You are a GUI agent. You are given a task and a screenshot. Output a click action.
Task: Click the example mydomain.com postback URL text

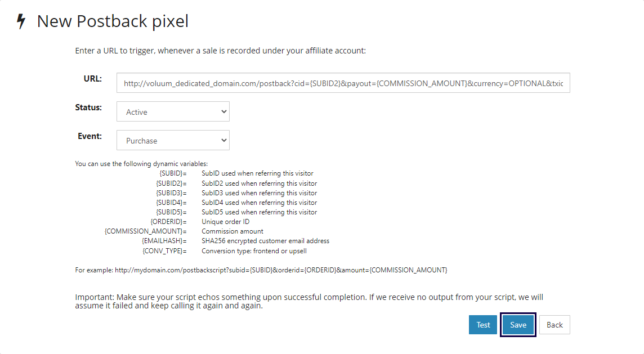tap(281, 270)
